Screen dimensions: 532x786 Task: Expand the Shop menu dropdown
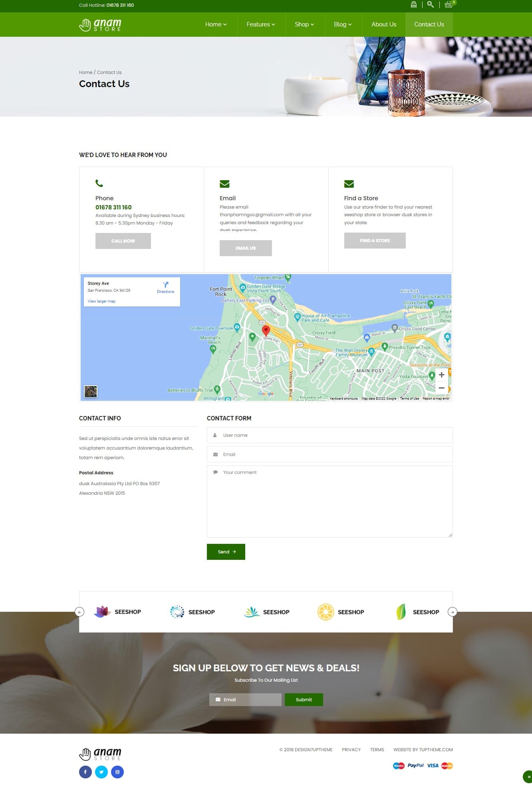pos(304,24)
